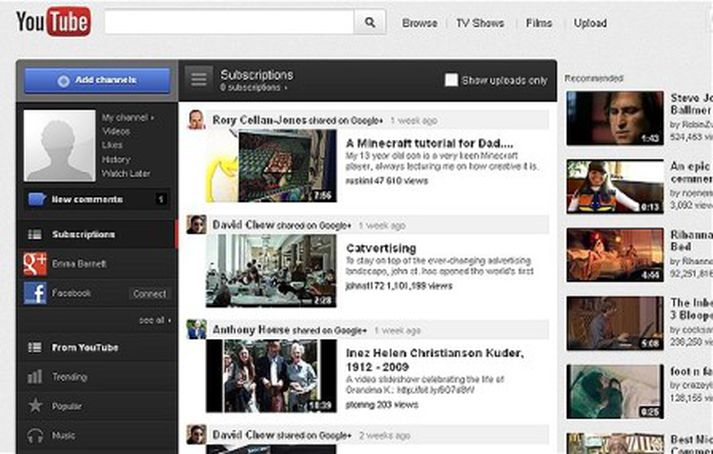This screenshot has width=713, height=454.
Task: Open the Inez Helen Christianson Kuder thumbnail
Action: 271,376
